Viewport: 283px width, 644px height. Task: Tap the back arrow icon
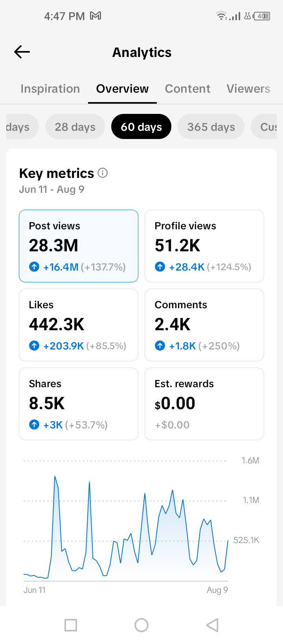tap(22, 52)
